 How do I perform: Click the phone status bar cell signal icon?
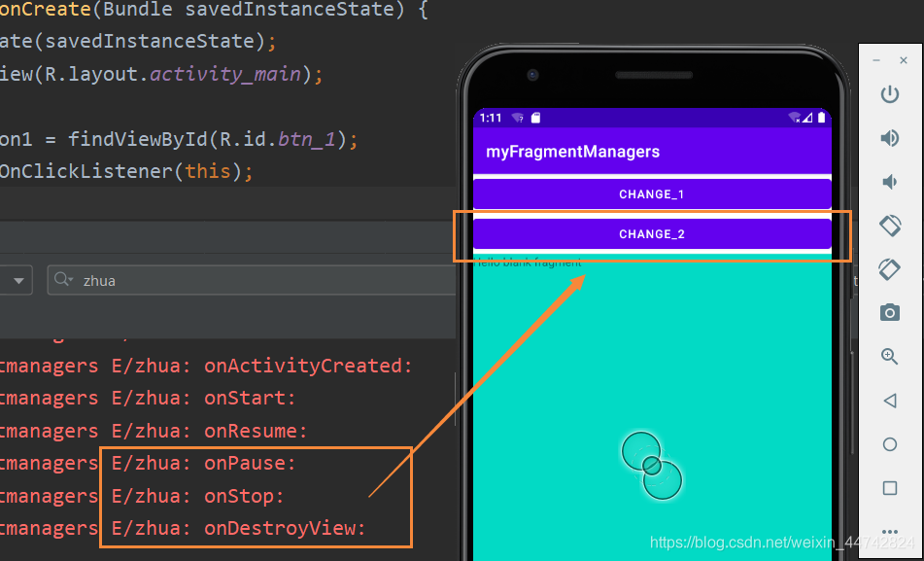click(808, 118)
